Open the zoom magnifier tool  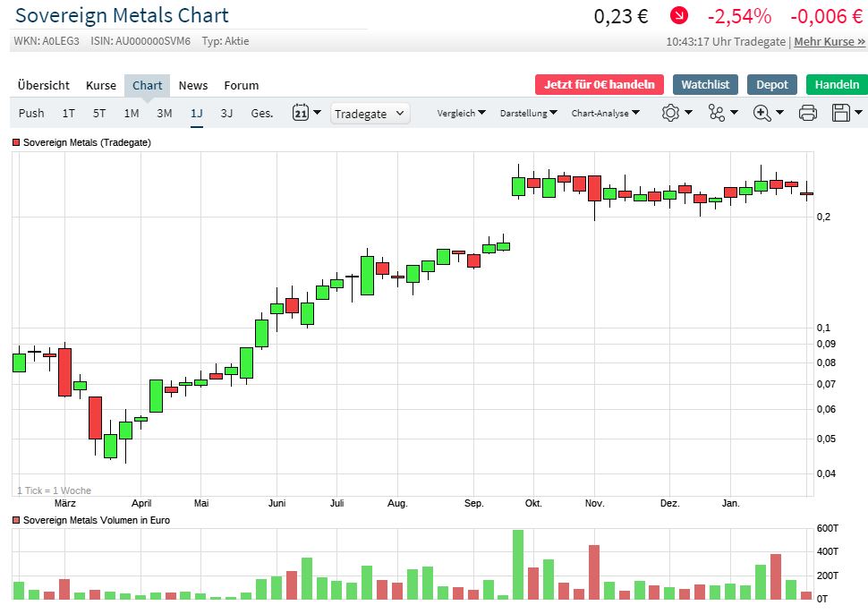(762, 113)
